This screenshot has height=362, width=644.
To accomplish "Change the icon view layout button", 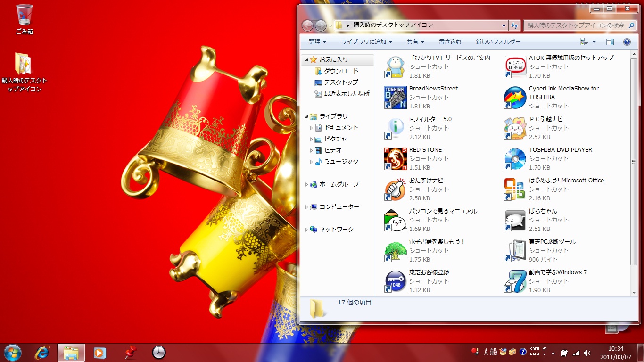I will pos(585,42).
